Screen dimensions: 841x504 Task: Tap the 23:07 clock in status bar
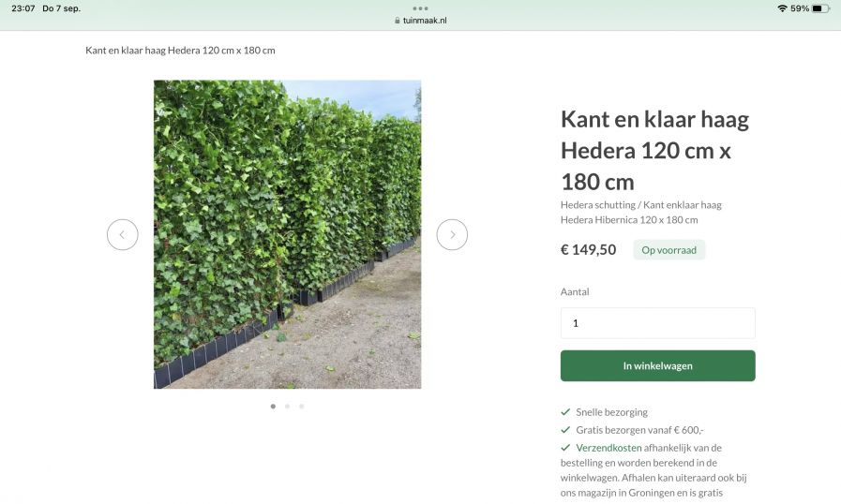coord(23,8)
